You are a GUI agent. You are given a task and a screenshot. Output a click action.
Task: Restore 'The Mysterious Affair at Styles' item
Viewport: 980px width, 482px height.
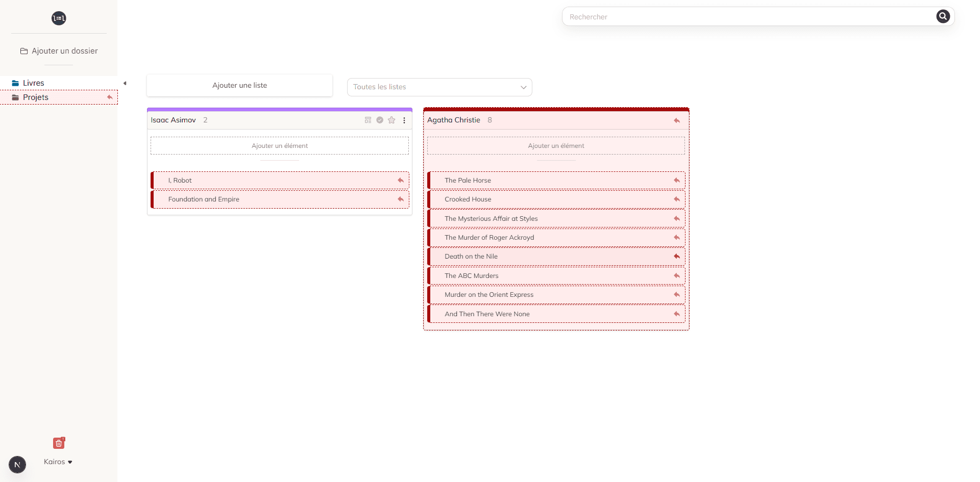(x=677, y=218)
